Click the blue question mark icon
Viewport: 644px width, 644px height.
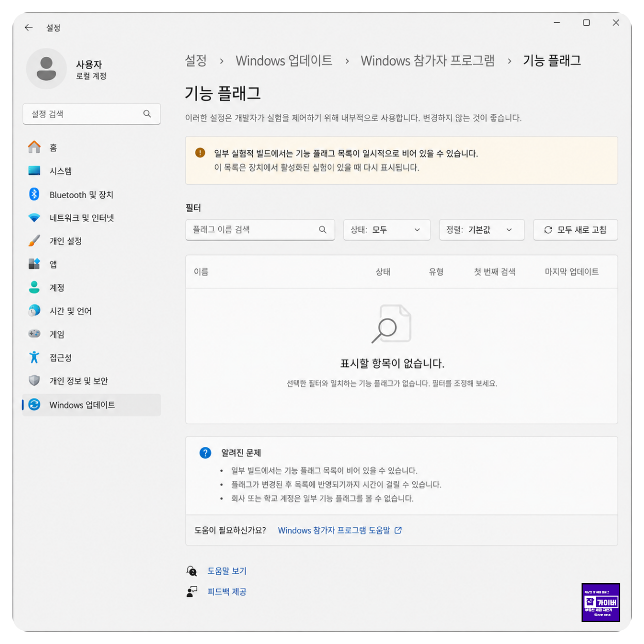click(205, 453)
